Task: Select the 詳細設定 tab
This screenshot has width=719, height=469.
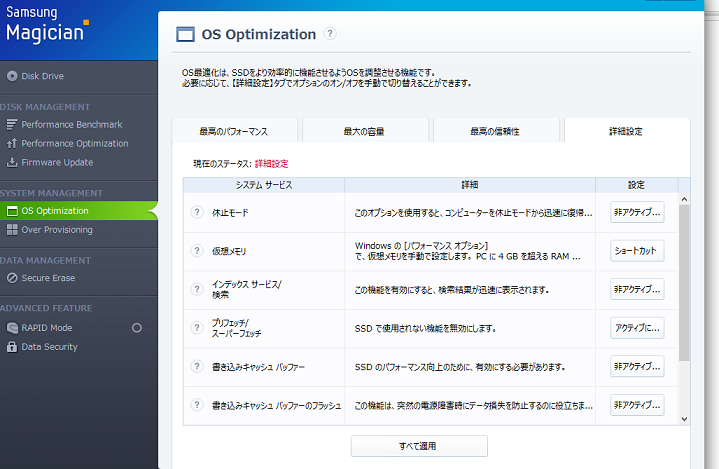Action: [x=627, y=131]
